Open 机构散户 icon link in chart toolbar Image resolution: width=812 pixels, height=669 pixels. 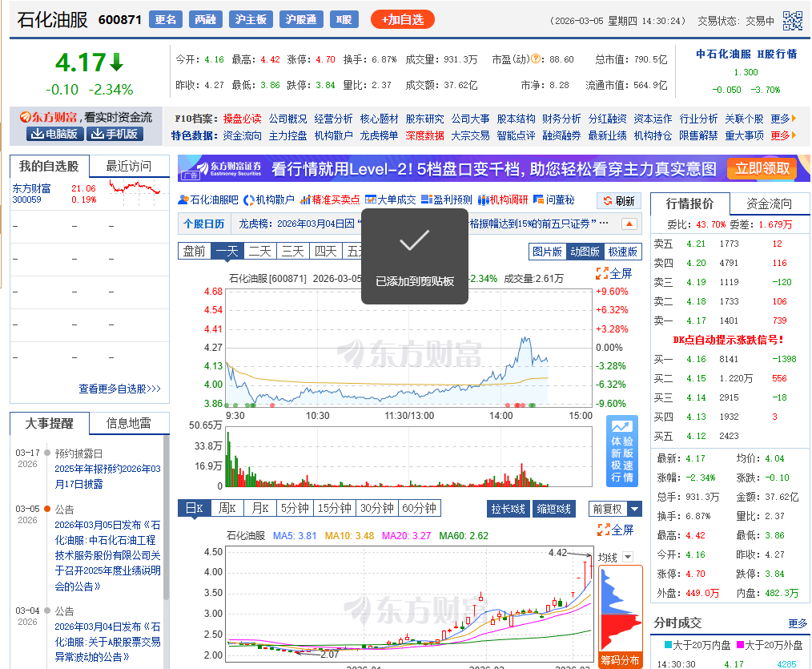269,200
